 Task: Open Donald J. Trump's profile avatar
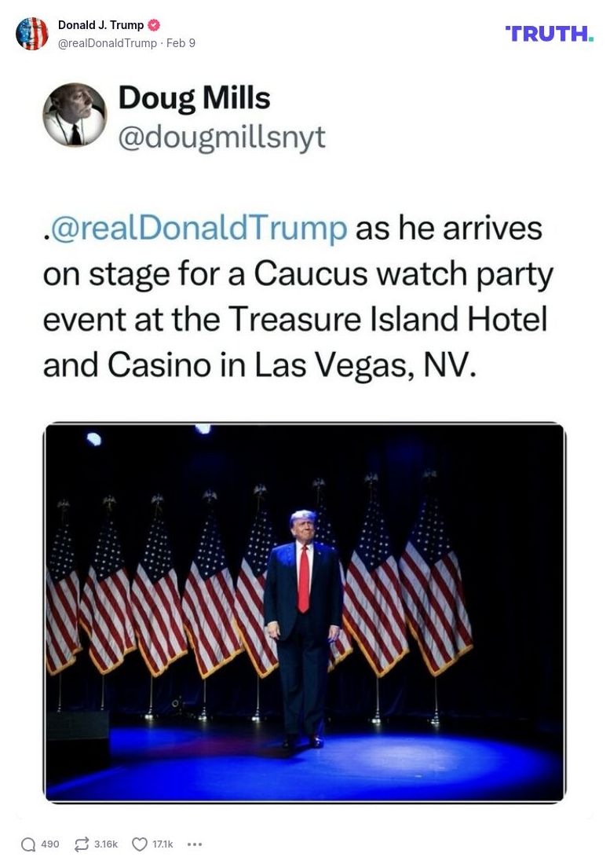click(x=32, y=34)
